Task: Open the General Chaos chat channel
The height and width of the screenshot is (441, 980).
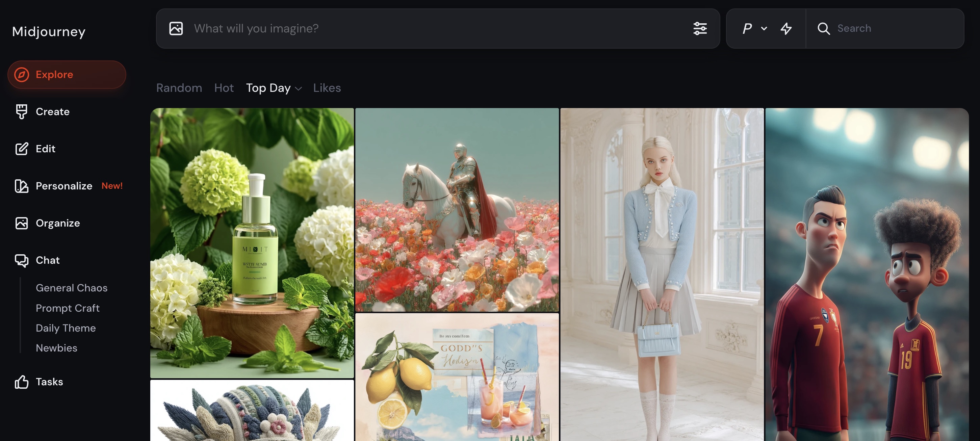Action: click(72, 288)
